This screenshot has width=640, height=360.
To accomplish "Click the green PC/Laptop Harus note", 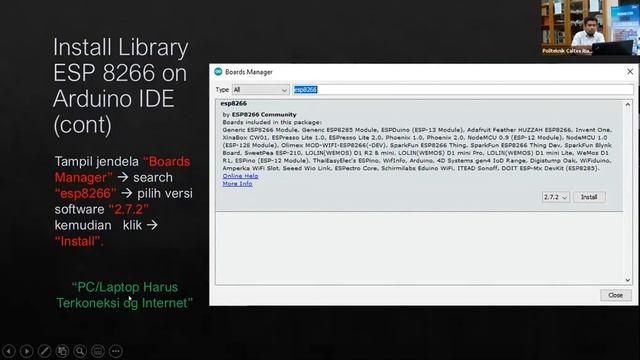I will pos(124,295).
